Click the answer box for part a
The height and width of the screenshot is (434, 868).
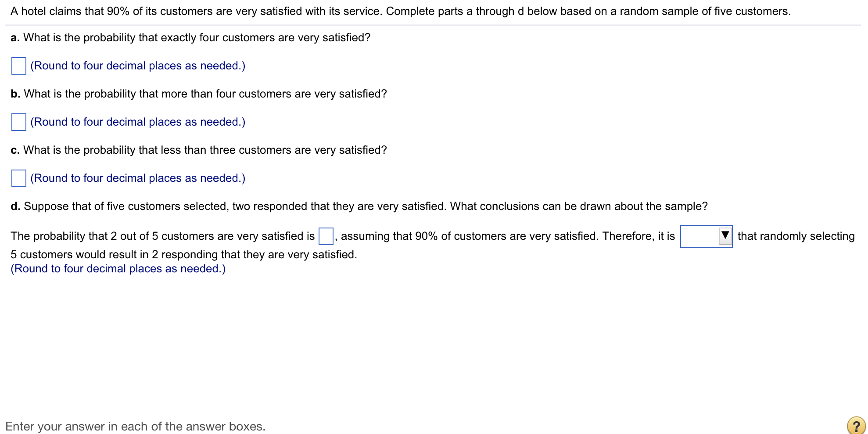(x=18, y=66)
